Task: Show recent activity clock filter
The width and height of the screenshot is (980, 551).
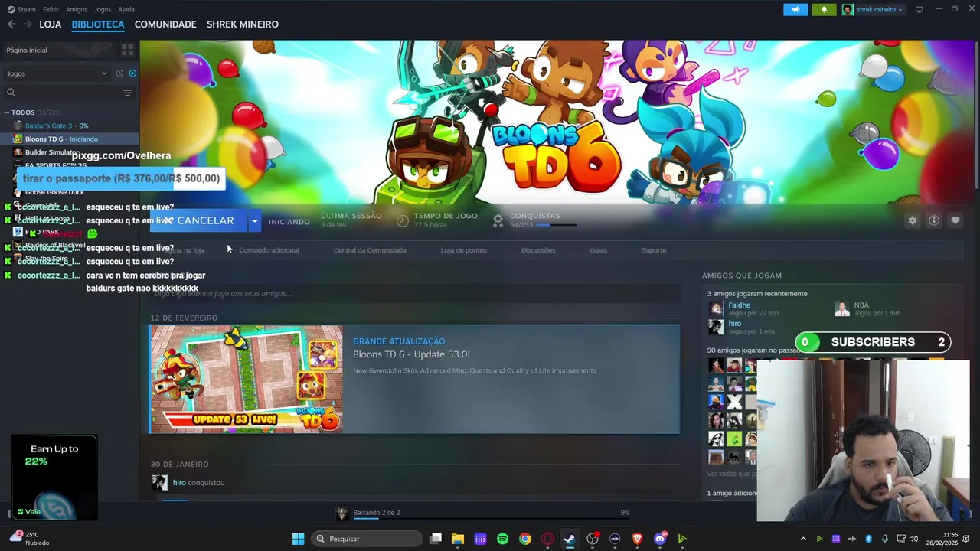Action: 119,73
